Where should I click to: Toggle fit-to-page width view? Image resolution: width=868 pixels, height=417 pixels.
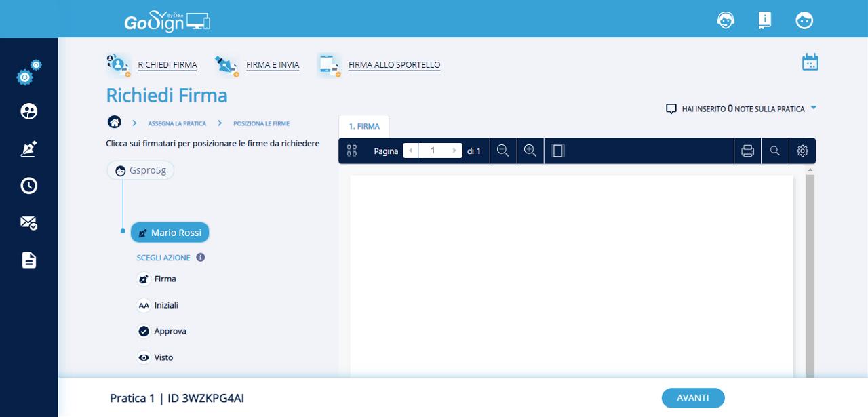(x=557, y=151)
